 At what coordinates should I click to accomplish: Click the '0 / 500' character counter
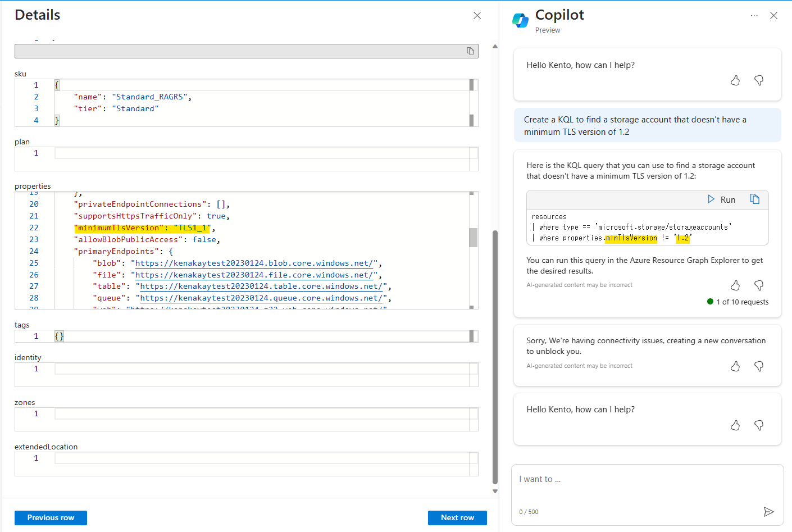529,512
